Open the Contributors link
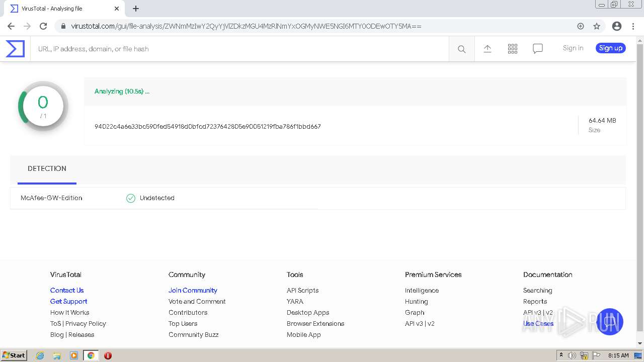 coord(188,313)
